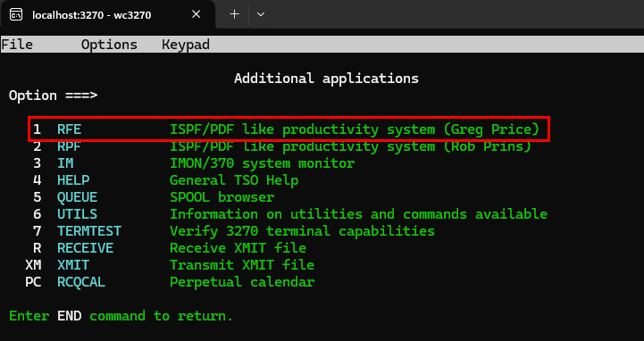Select the RPF application name

pyautogui.click(x=69, y=146)
